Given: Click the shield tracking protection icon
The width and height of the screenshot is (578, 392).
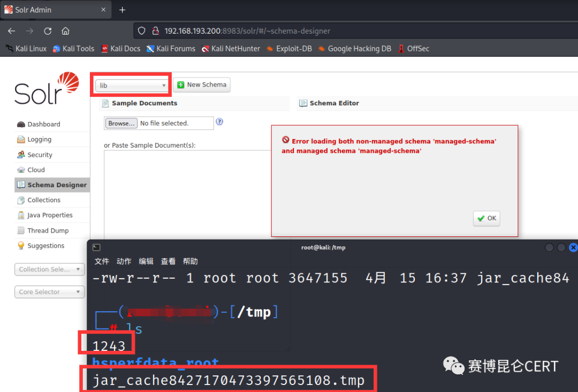Looking at the screenshot, I should click(141, 31).
